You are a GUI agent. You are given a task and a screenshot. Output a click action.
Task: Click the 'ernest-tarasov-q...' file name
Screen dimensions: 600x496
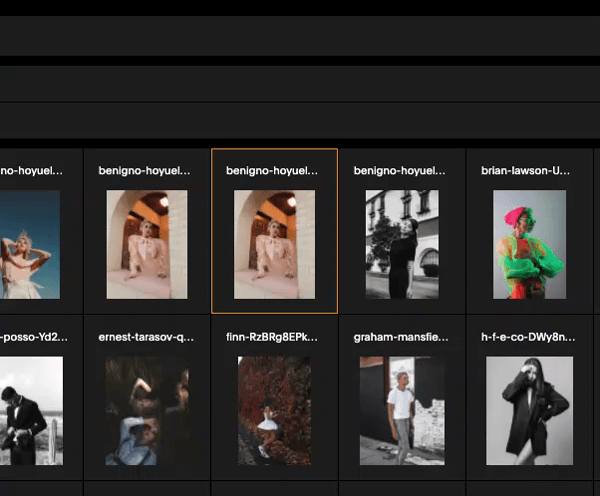click(146, 337)
